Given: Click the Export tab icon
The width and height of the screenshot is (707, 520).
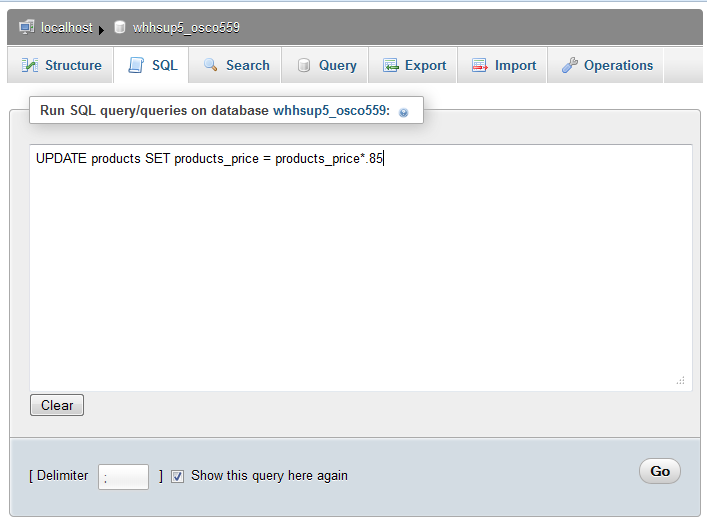Looking at the screenshot, I should (x=390, y=65).
